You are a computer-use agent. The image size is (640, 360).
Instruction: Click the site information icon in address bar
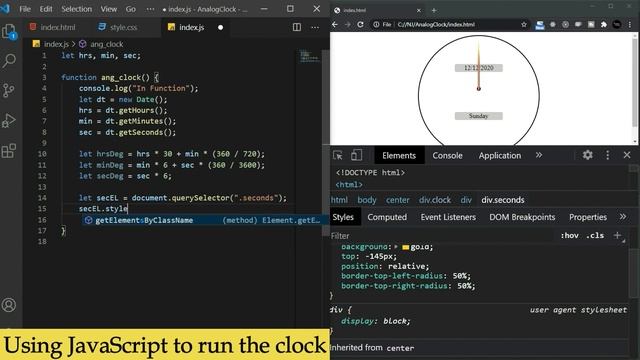pyautogui.click(x=376, y=24)
